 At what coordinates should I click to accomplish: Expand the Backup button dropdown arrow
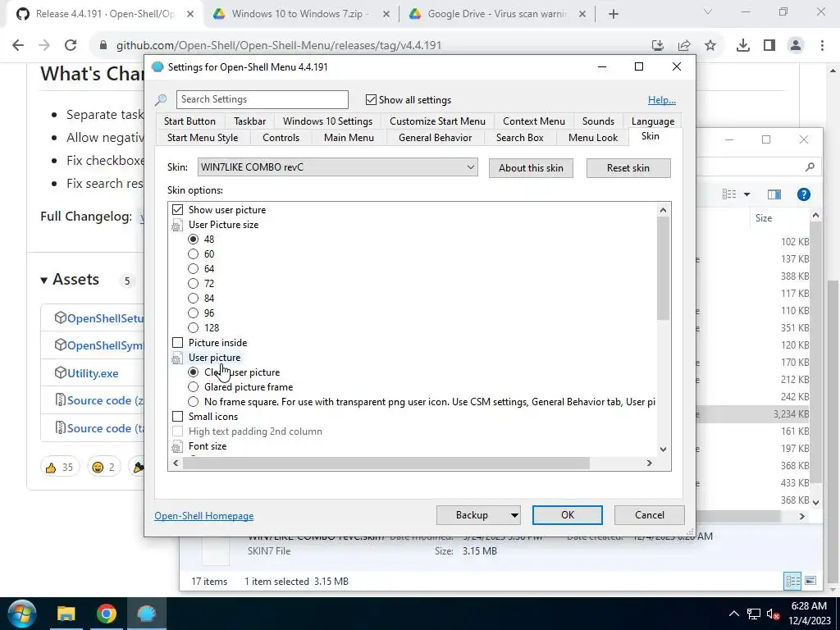coord(514,515)
